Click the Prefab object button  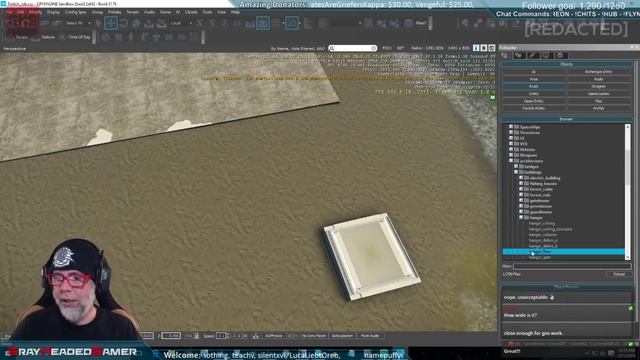coord(599,109)
